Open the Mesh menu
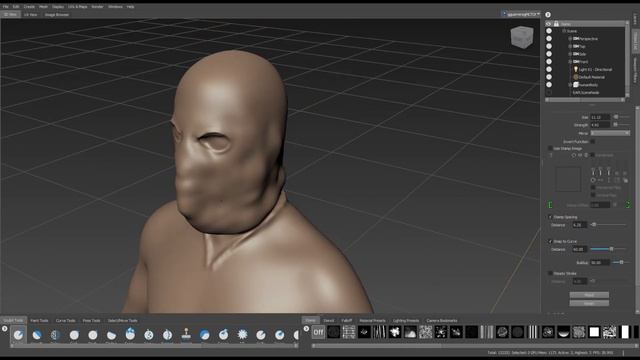The width and height of the screenshot is (640, 360). (x=43, y=7)
